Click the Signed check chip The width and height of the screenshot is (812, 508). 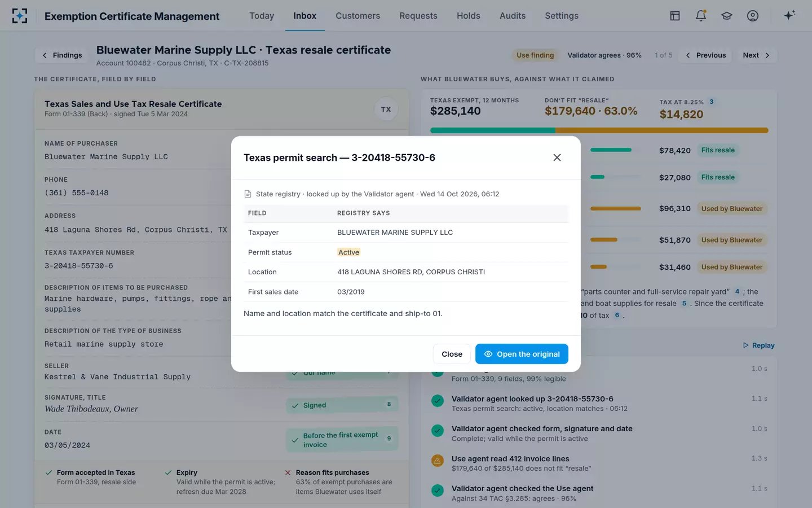[342, 405]
